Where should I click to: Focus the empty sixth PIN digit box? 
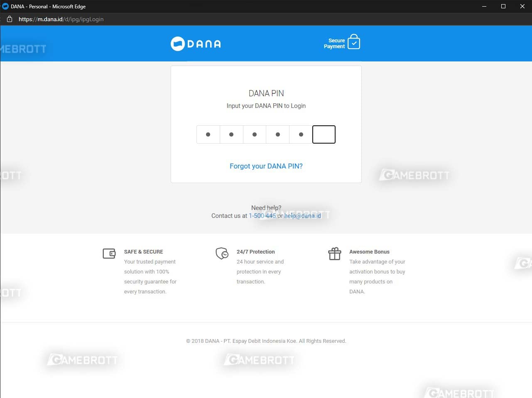[324, 134]
